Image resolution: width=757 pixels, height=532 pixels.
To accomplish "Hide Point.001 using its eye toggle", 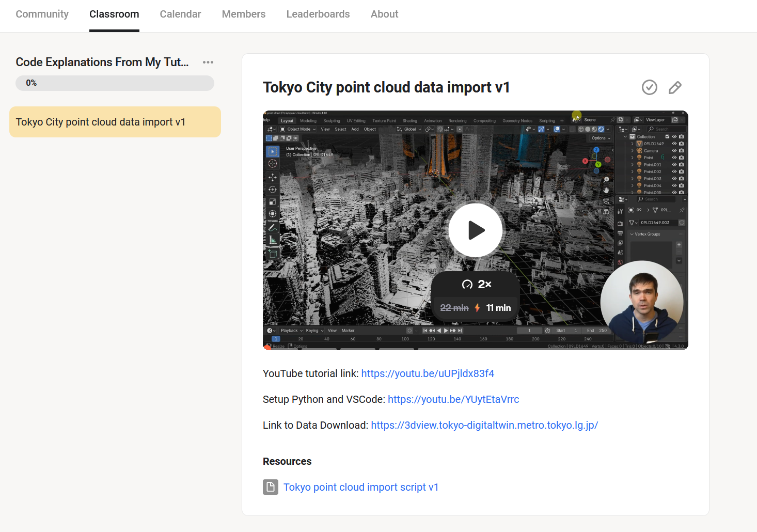I will click(674, 164).
